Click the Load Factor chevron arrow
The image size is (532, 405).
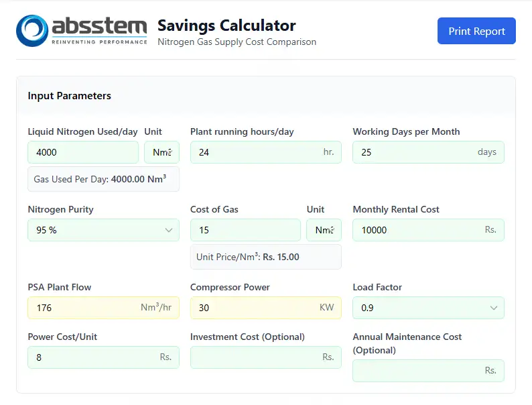point(494,308)
